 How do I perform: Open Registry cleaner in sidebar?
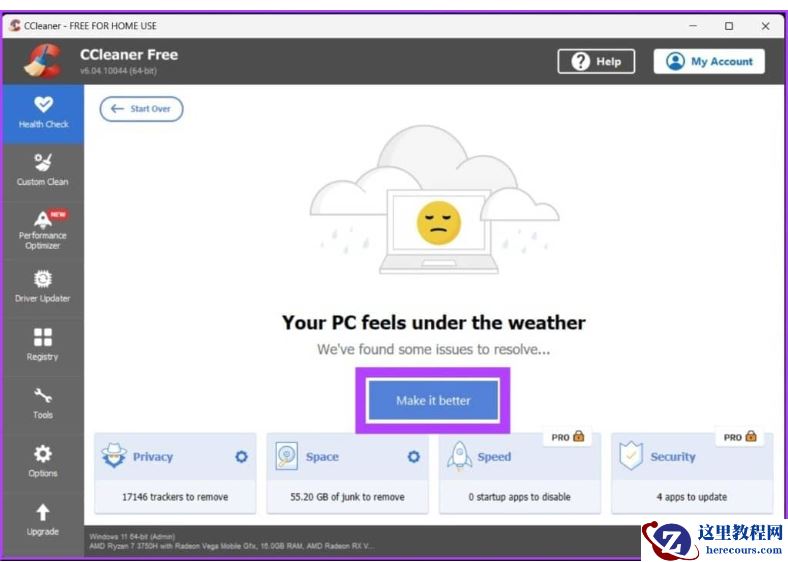(x=43, y=346)
